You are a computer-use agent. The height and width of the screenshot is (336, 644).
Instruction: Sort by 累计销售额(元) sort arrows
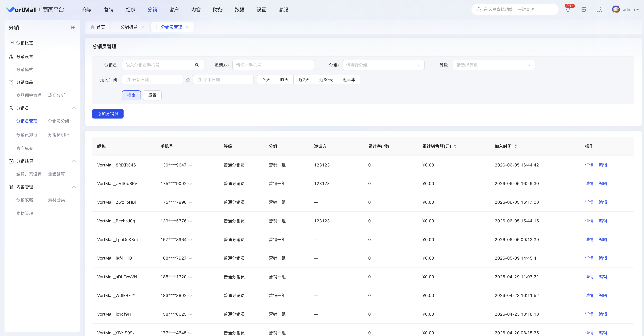click(455, 146)
